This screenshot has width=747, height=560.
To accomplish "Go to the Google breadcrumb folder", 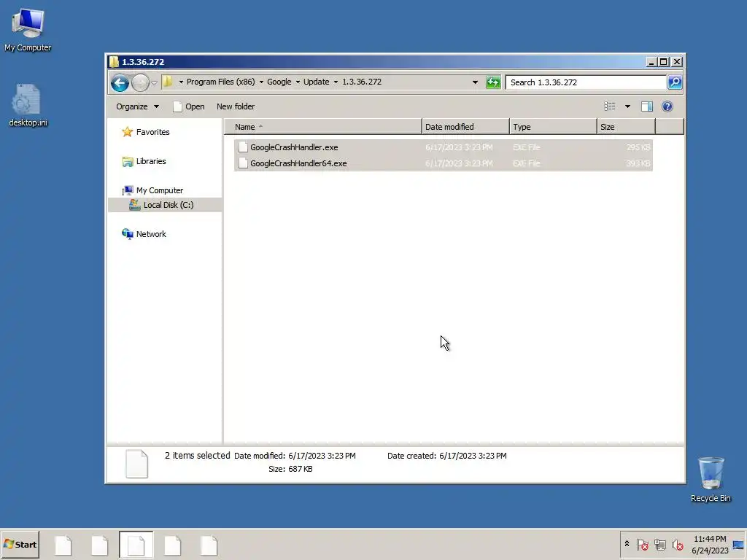I will pos(279,82).
